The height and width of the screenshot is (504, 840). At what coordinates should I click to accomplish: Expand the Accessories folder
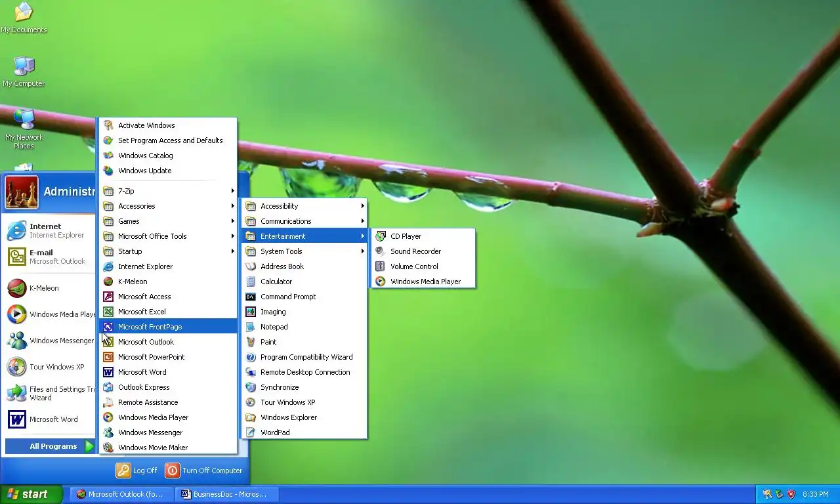point(167,206)
